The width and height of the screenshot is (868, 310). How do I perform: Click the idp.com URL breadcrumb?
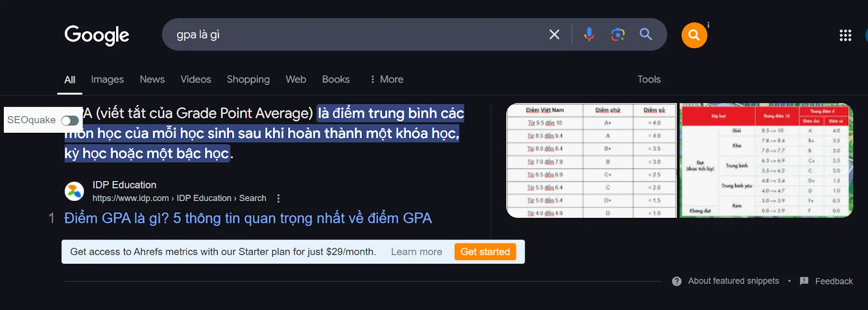coord(179,198)
